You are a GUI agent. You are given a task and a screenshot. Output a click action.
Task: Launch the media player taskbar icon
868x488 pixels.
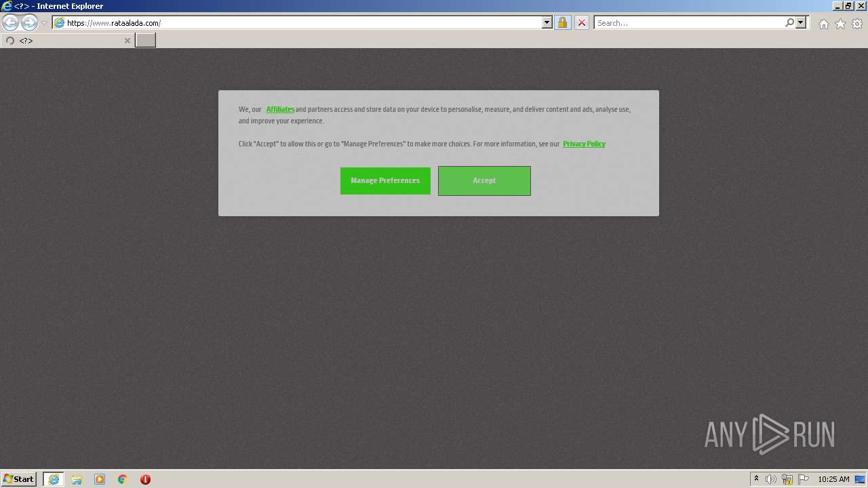100,479
